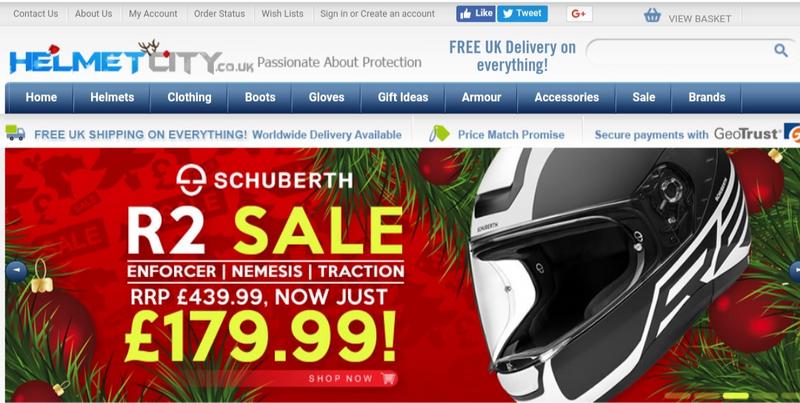The width and height of the screenshot is (800, 403).
Task: Click the search magnifier icon
Action: pos(781,50)
